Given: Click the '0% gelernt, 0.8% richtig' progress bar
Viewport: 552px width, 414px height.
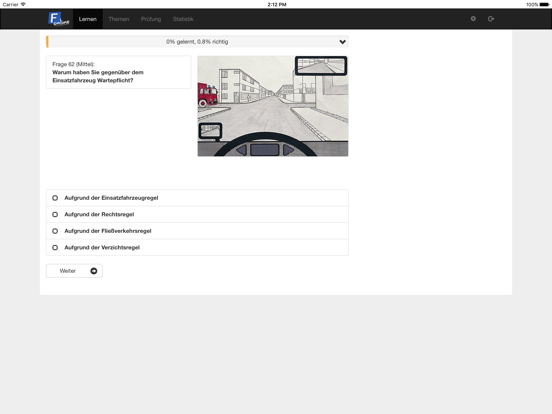Looking at the screenshot, I should 197,42.
